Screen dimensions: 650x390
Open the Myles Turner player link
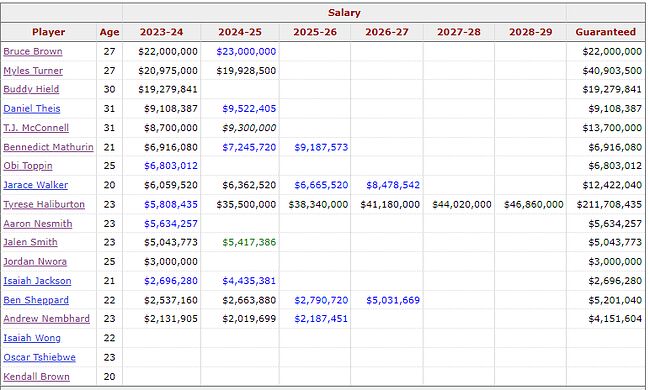pyautogui.click(x=33, y=70)
